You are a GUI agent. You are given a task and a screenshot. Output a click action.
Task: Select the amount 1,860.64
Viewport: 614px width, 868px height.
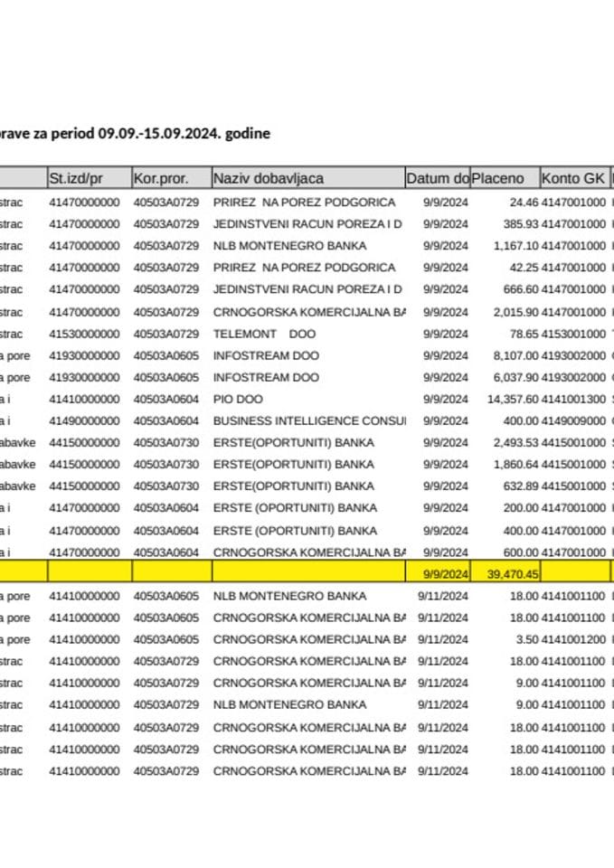click(x=516, y=465)
